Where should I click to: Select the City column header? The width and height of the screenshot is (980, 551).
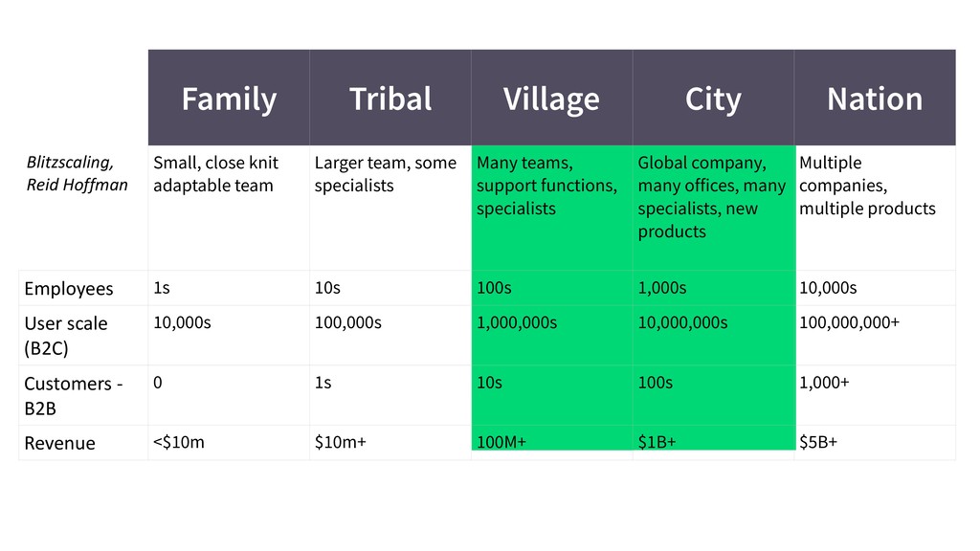pyautogui.click(x=713, y=99)
